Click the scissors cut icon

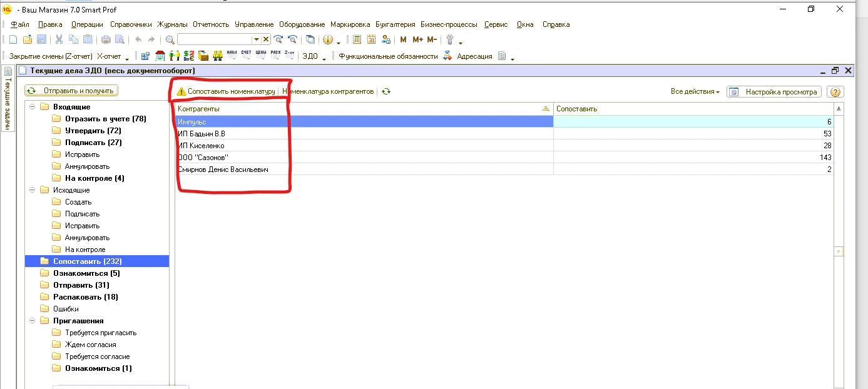point(59,39)
